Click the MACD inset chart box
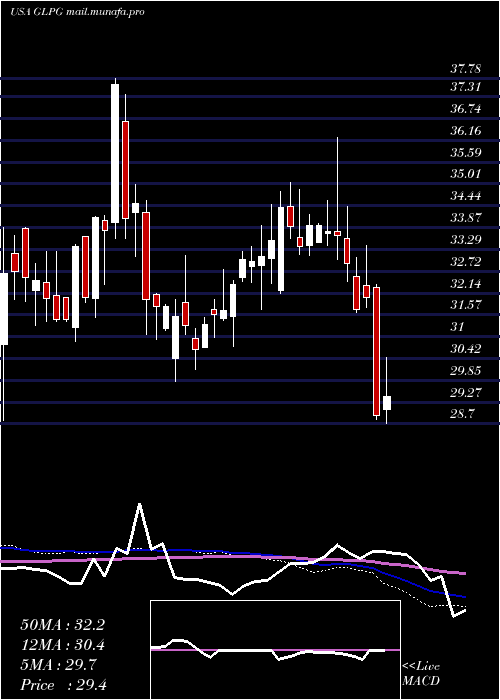The image size is (500, 700). tap(275, 650)
